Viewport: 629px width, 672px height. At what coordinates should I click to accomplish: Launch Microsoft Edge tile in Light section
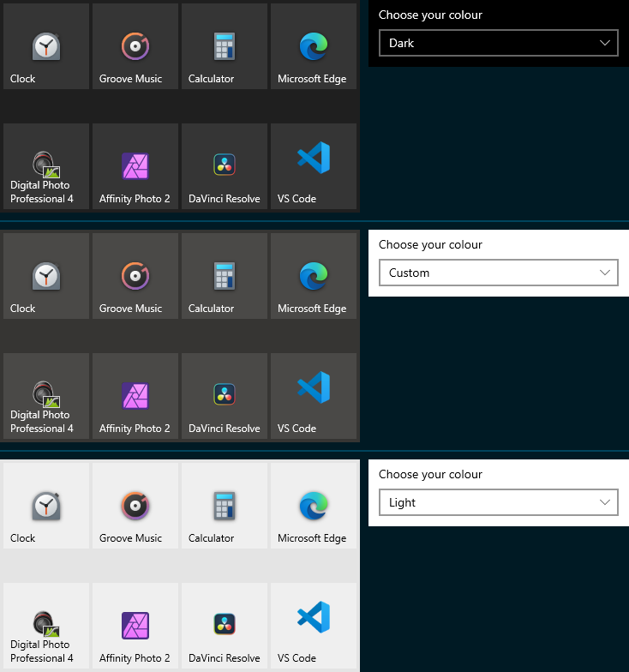tap(314, 506)
